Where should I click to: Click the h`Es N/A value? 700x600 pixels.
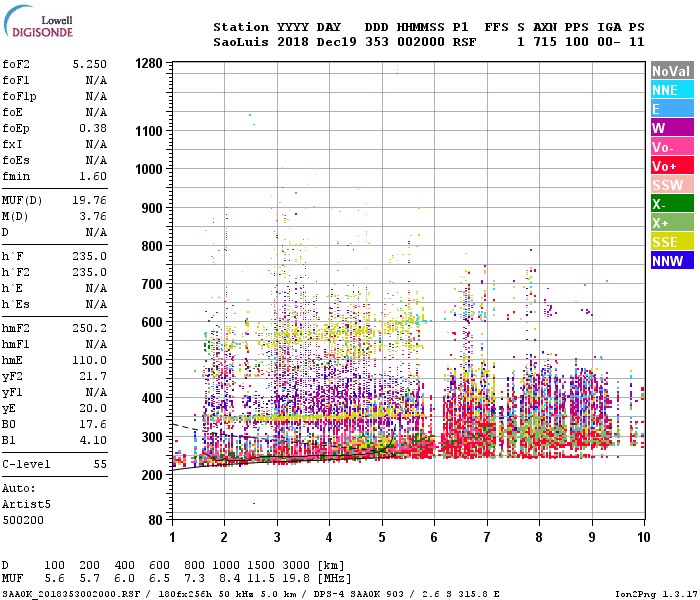[96, 304]
